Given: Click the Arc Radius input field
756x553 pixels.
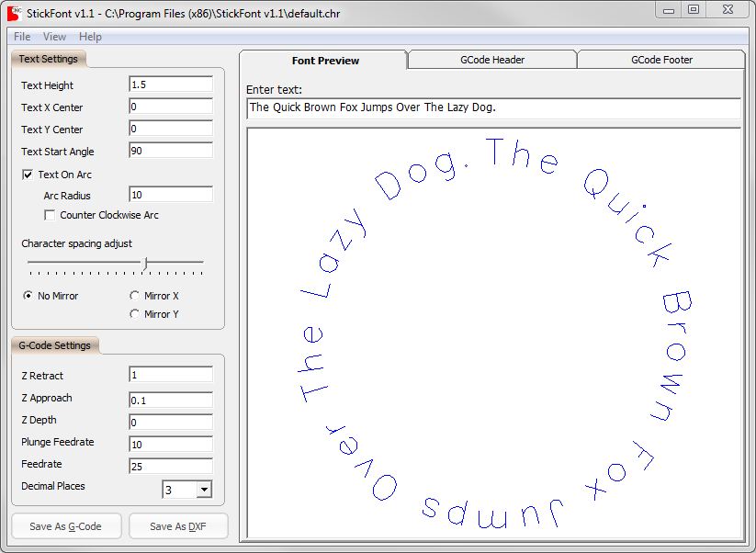Looking at the screenshot, I should (x=171, y=195).
